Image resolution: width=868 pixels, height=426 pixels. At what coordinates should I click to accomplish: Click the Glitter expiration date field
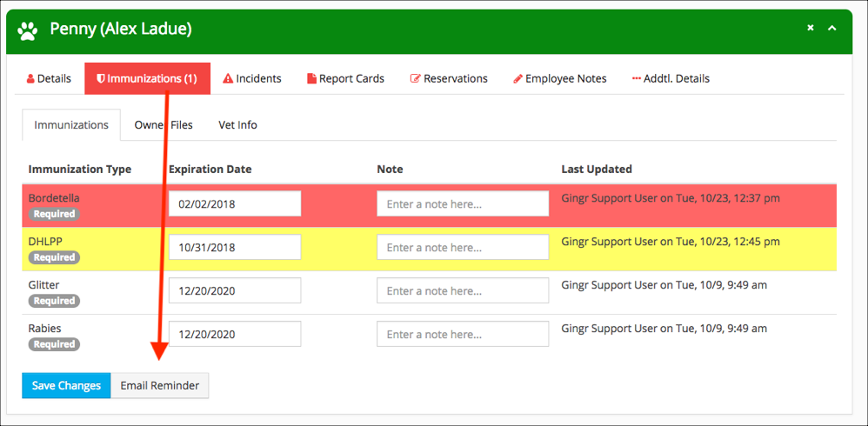click(235, 291)
